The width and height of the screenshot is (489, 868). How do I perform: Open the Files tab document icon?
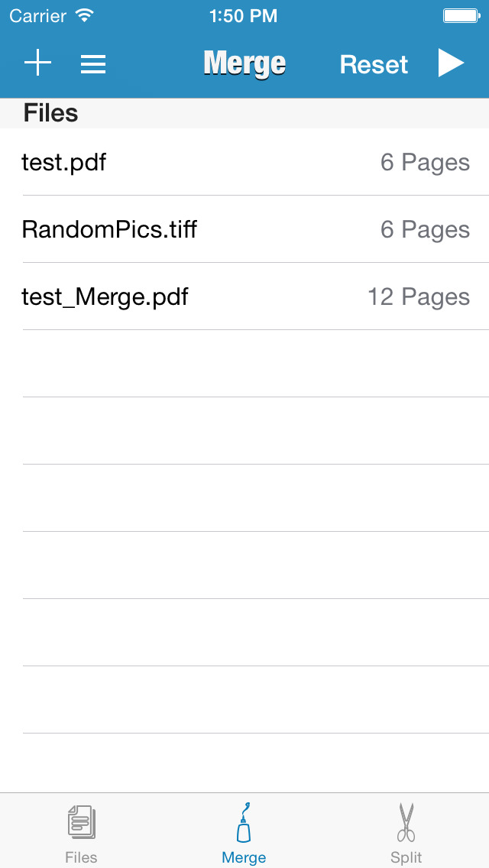(81, 822)
